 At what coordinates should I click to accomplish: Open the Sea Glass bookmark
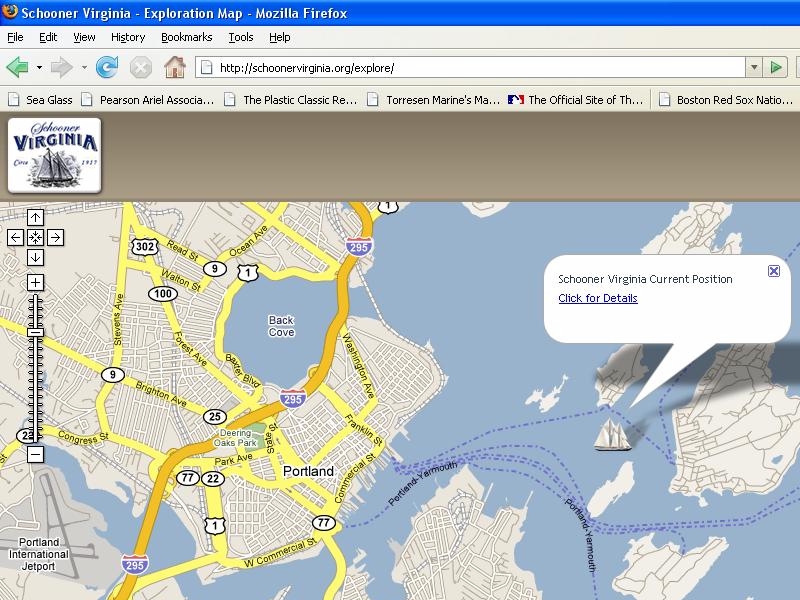pyautogui.click(x=40, y=99)
